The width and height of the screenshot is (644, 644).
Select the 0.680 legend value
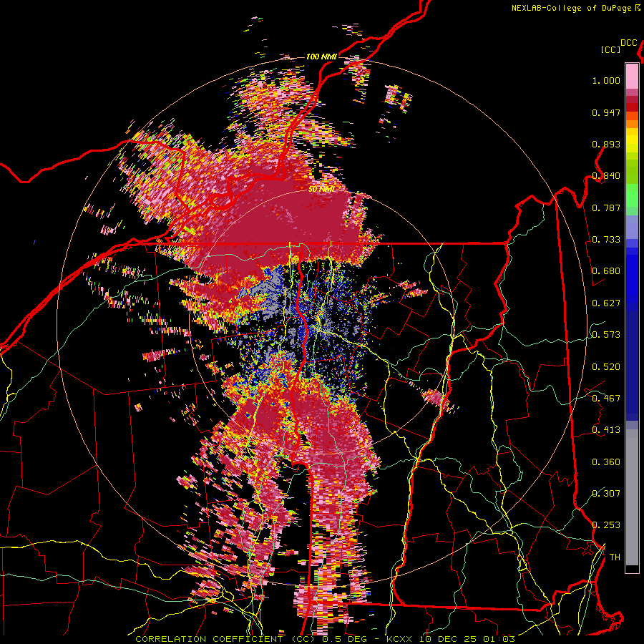click(606, 271)
